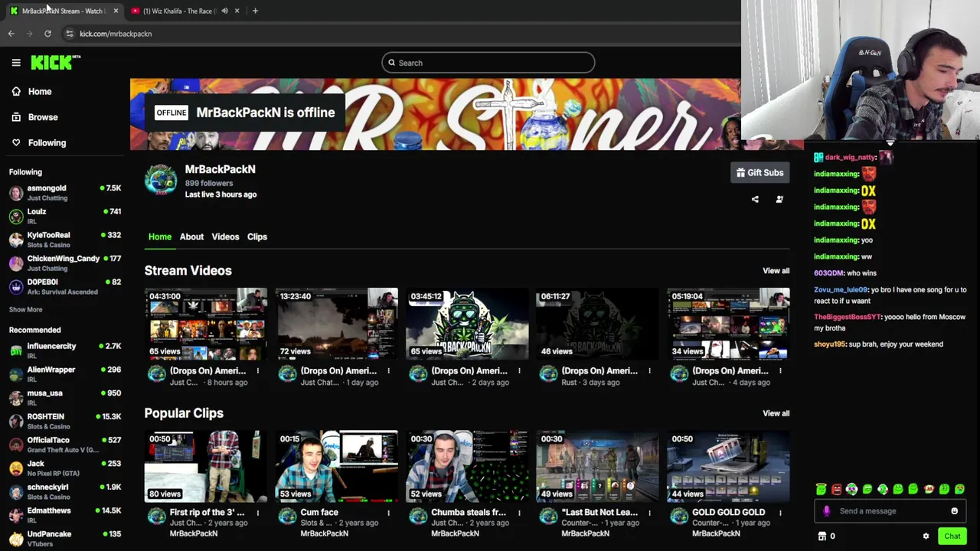The width and height of the screenshot is (980, 551).
Task: Click username dark_wig_natty in chat
Action: [x=851, y=157]
